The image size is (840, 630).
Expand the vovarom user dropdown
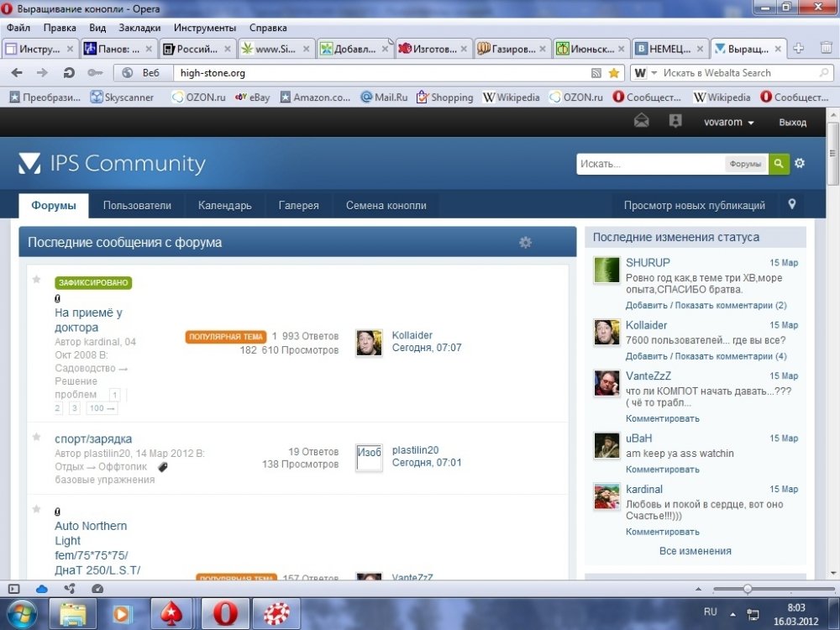tap(728, 122)
